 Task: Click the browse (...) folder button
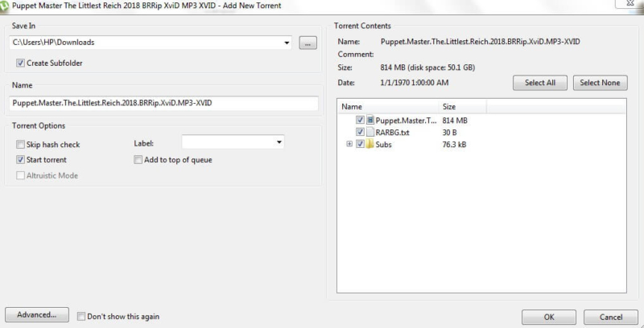[308, 43]
